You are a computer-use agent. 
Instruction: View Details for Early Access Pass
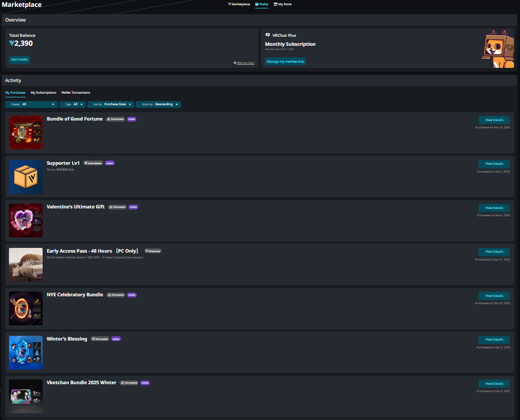494,252
